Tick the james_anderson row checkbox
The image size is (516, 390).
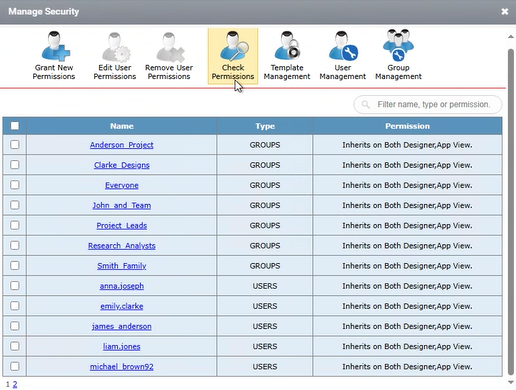[x=15, y=326]
